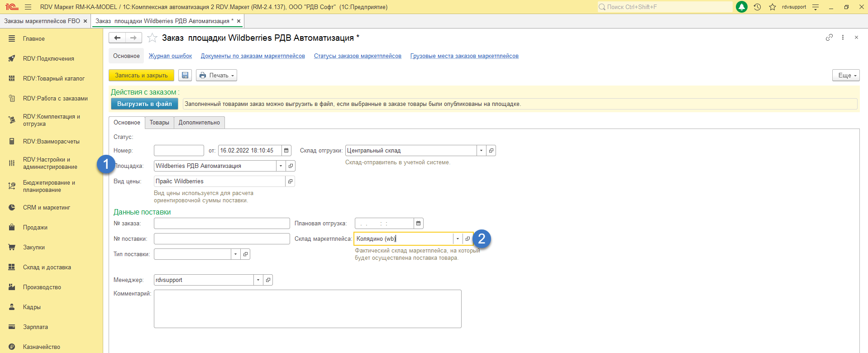
Task: Click the Записать и закрыть button
Action: [x=141, y=76]
